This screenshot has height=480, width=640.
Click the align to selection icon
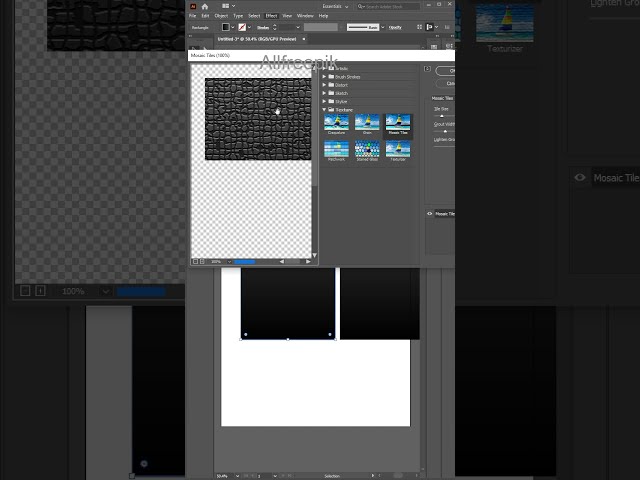(x=429, y=27)
